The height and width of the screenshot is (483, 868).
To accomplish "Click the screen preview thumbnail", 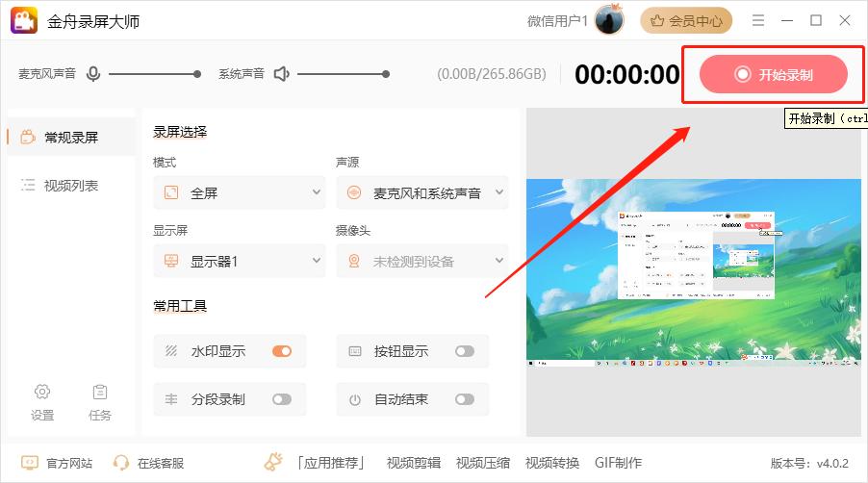I will click(694, 272).
